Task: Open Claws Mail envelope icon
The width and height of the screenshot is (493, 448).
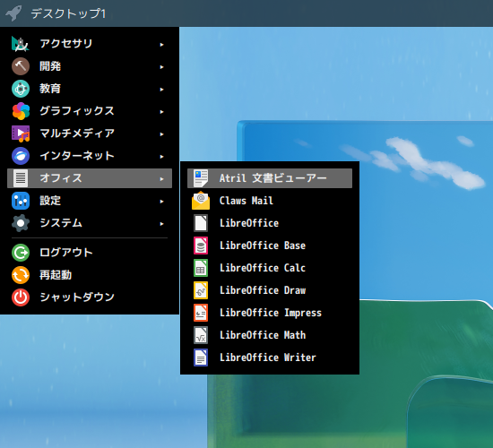Action: tap(201, 201)
